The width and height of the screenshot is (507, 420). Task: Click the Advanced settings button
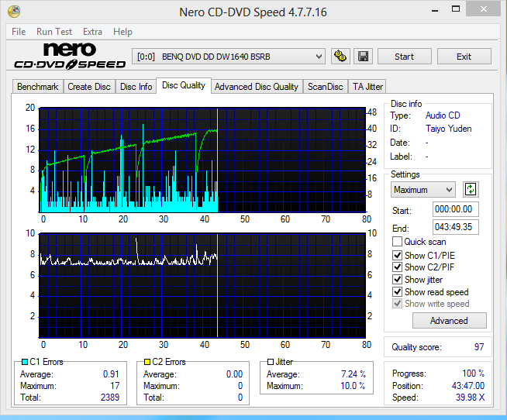coord(449,320)
